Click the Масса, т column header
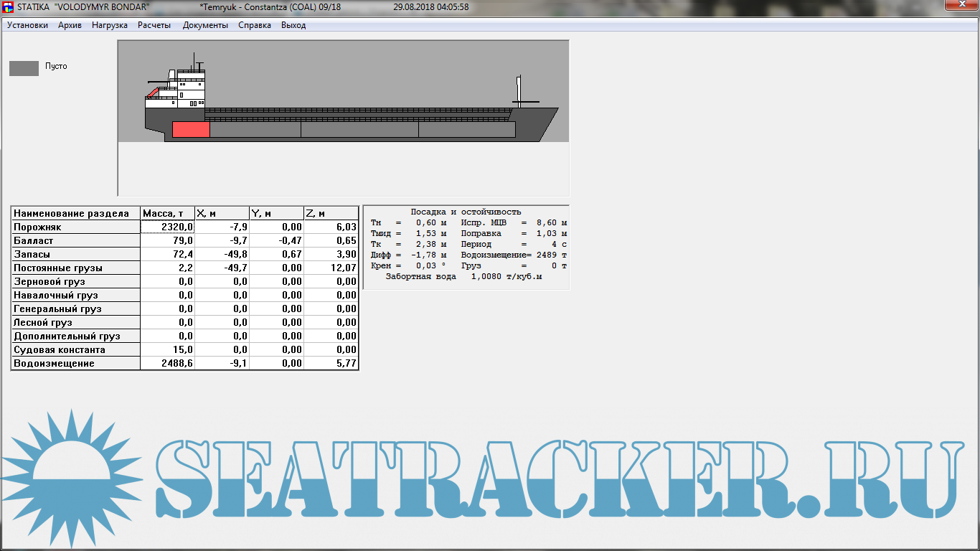980x551 pixels. coord(167,213)
